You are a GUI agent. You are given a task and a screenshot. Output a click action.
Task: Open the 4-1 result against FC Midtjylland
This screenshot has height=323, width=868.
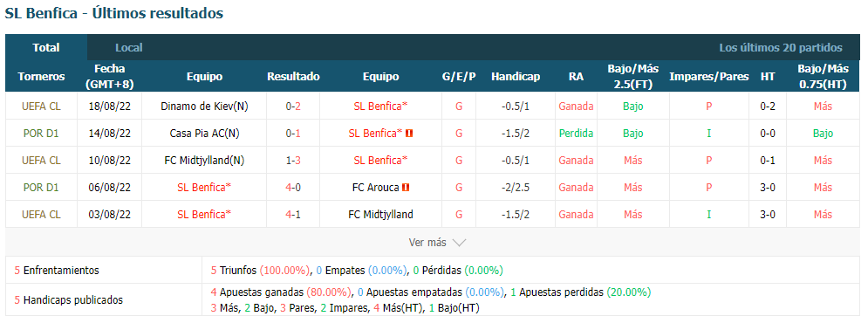tap(293, 215)
